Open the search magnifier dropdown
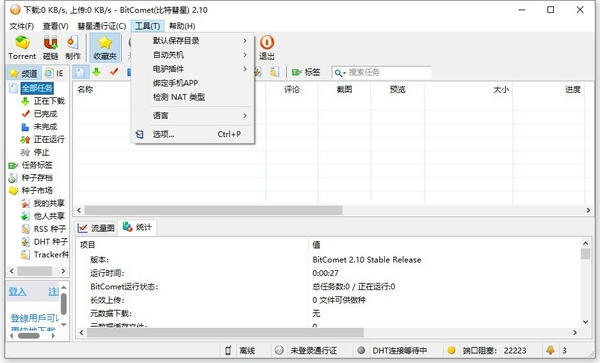 tap(339, 73)
